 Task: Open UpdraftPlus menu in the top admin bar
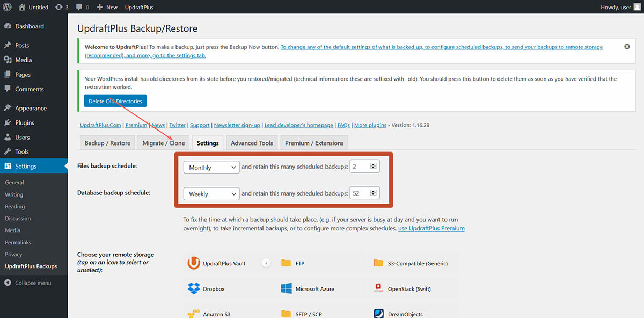tap(139, 7)
